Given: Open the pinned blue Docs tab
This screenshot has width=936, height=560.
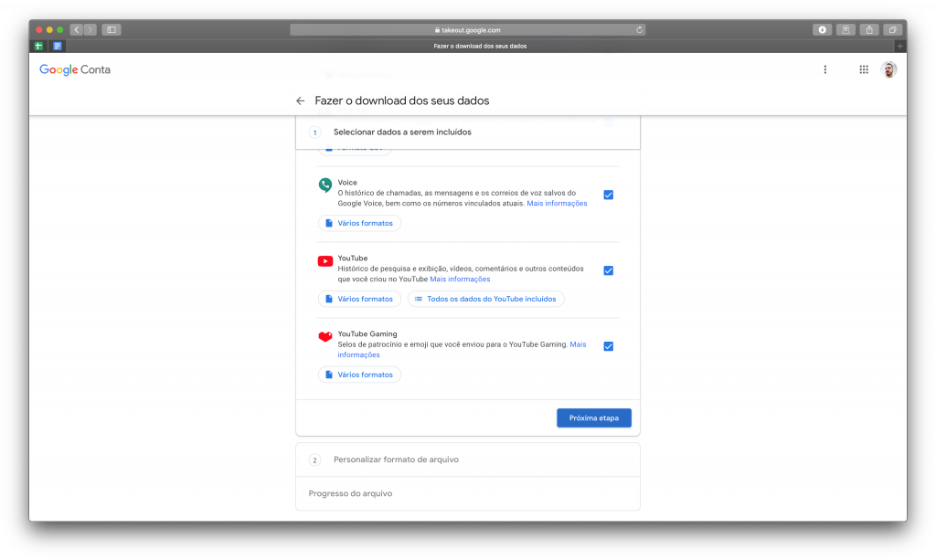Looking at the screenshot, I should (x=58, y=46).
